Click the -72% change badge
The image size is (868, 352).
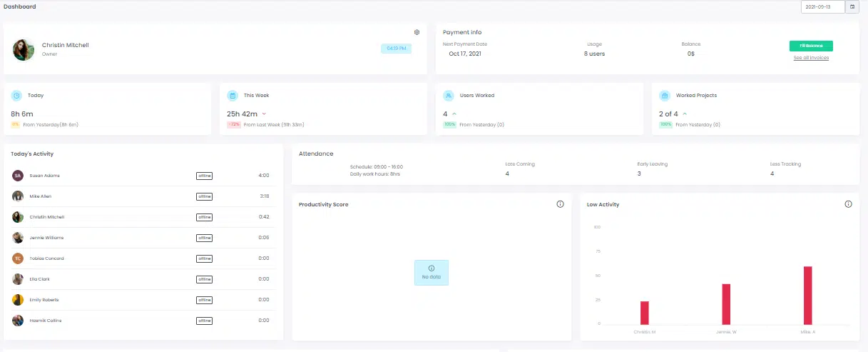click(x=234, y=124)
